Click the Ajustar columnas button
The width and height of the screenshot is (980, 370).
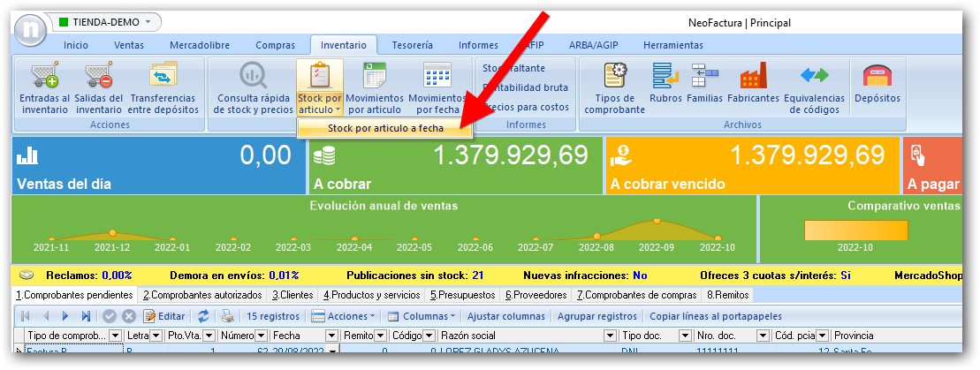[507, 316]
